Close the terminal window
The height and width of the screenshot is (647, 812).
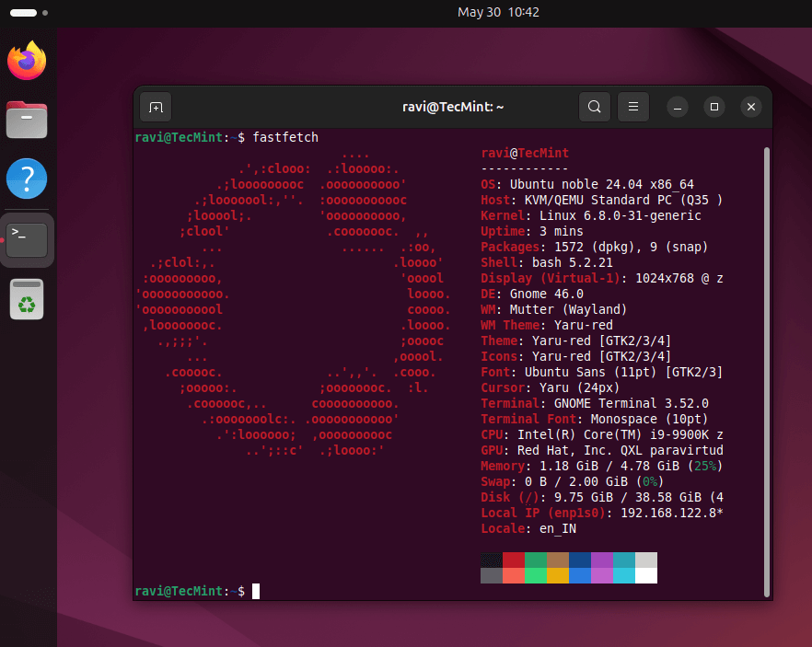(x=751, y=108)
